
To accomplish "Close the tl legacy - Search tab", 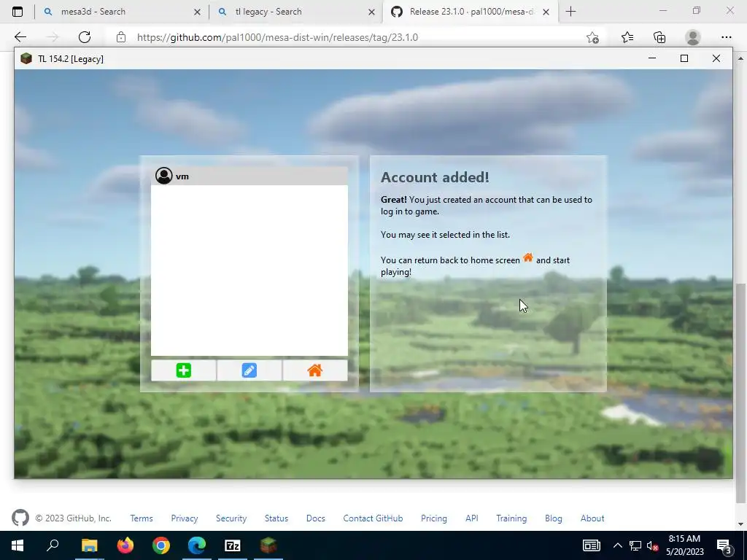I will [371, 12].
